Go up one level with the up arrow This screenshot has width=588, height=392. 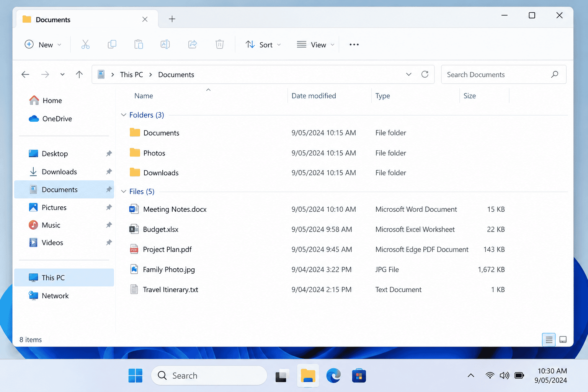[x=79, y=74]
